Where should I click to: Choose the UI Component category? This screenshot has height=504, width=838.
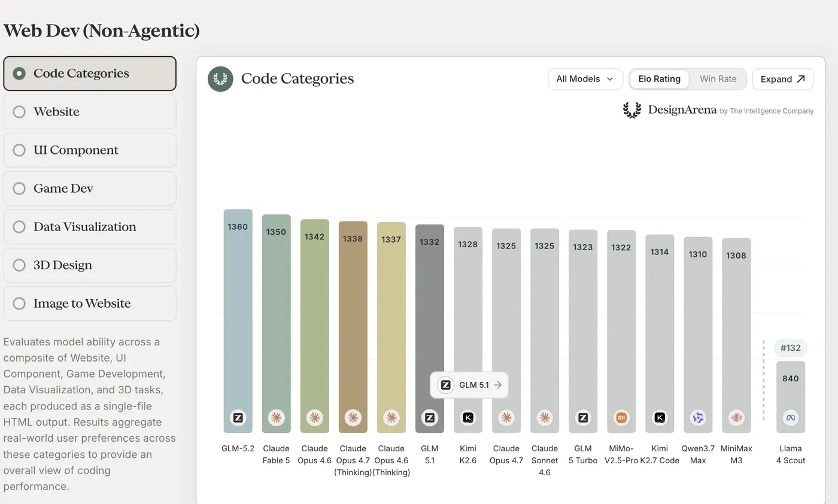90,150
